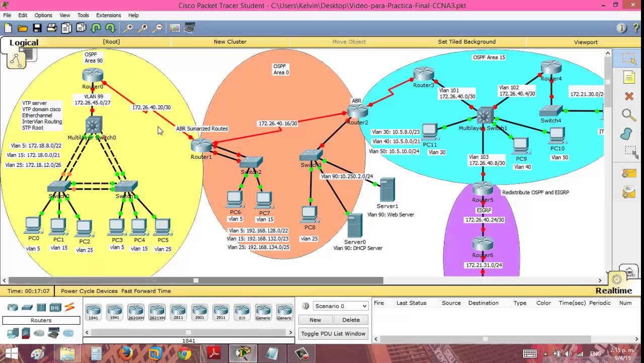Open Chrome from the taskbar

click(x=184, y=354)
